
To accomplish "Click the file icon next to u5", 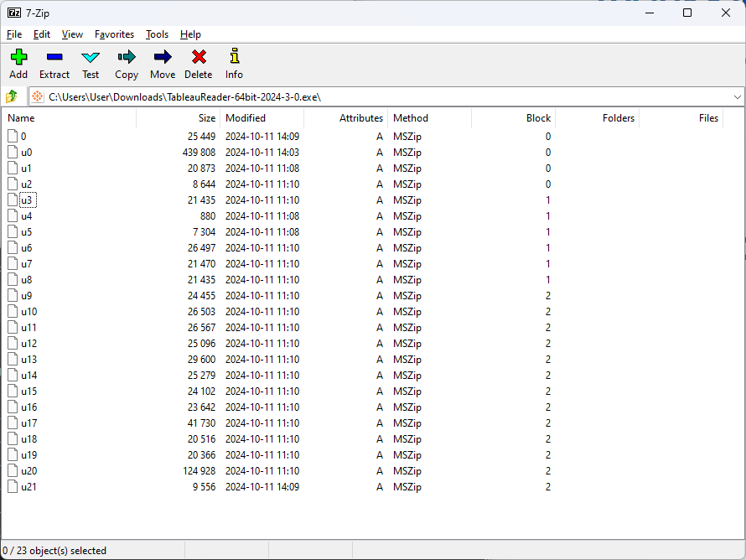I will pyautogui.click(x=13, y=232).
